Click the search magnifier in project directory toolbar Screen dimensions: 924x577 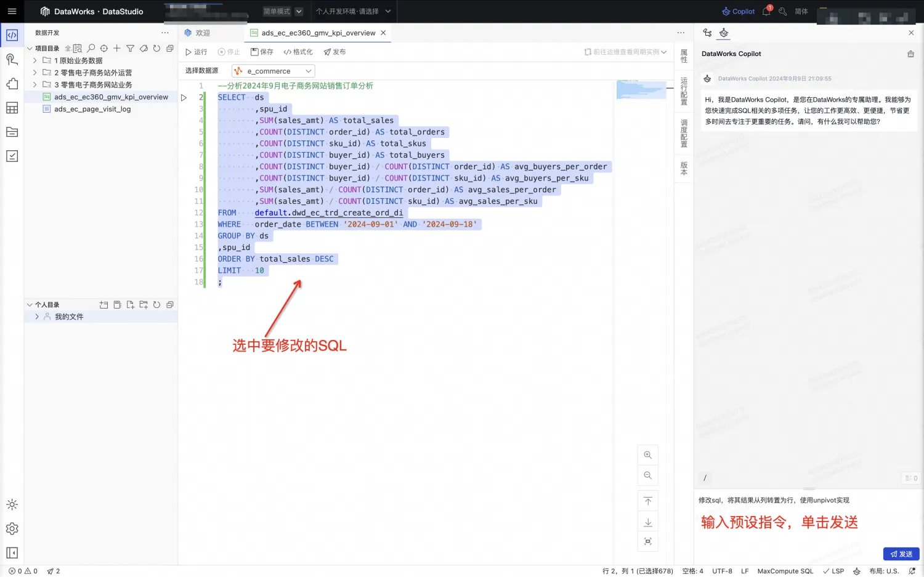click(91, 48)
